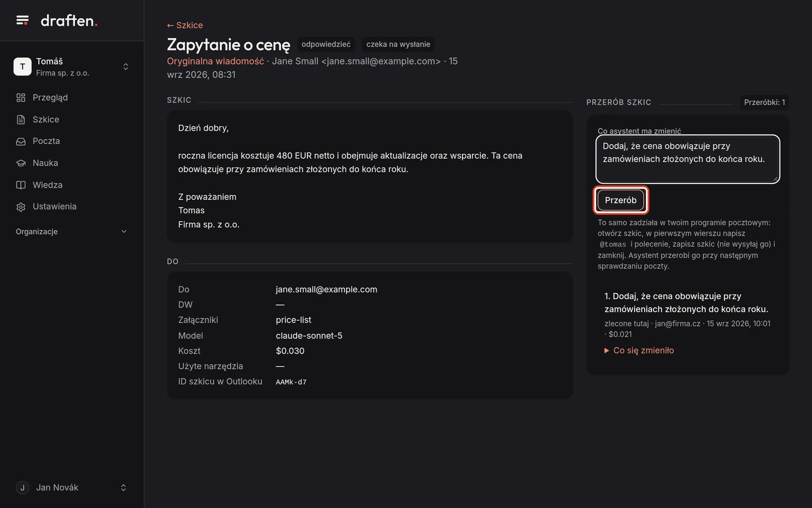Click the czeka na wysłanie status tag
The image size is (812, 508).
(x=398, y=44)
